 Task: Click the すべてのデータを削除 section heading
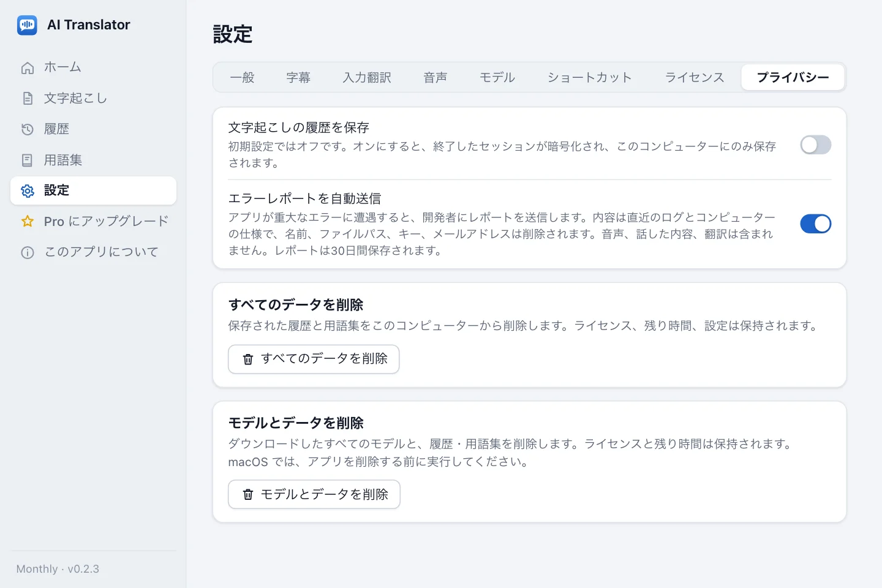[296, 305]
